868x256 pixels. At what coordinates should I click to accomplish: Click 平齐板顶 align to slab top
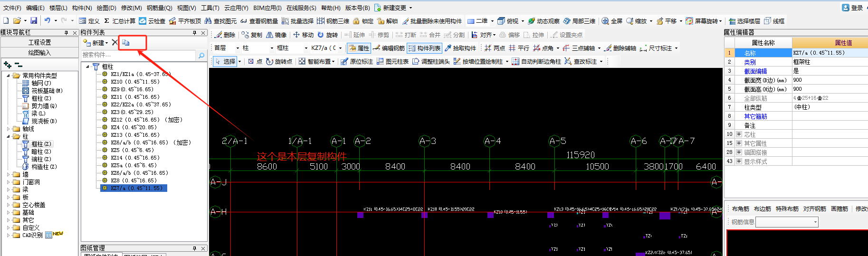185,21
